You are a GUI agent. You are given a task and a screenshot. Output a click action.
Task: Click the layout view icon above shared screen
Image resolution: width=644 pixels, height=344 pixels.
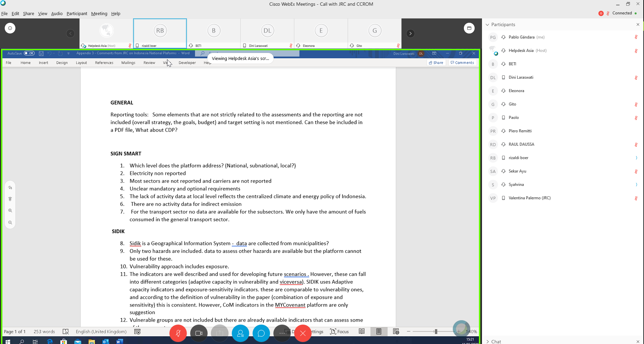coord(469,28)
